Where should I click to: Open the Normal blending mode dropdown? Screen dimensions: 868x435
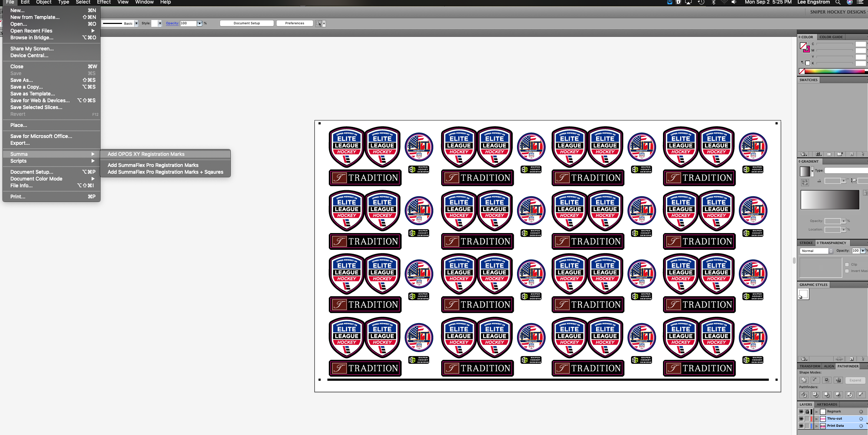[817, 251]
